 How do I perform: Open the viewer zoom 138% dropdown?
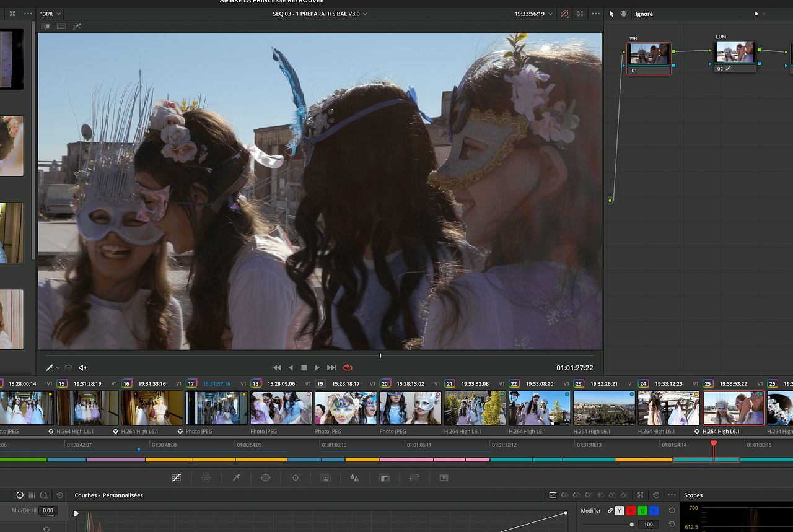(x=51, y=14)
